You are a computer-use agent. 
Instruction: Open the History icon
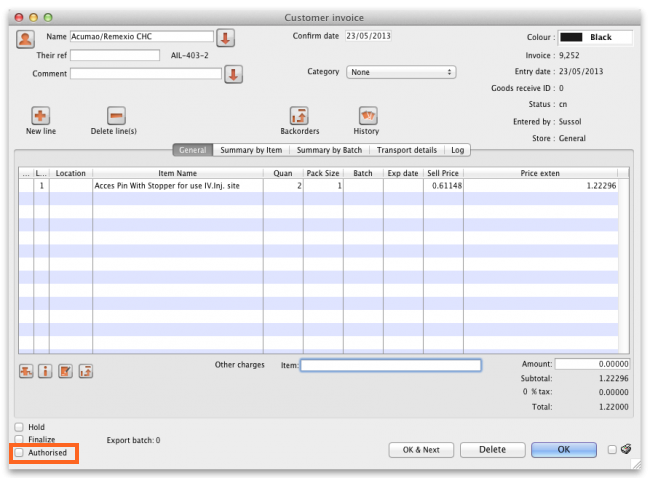366,116
